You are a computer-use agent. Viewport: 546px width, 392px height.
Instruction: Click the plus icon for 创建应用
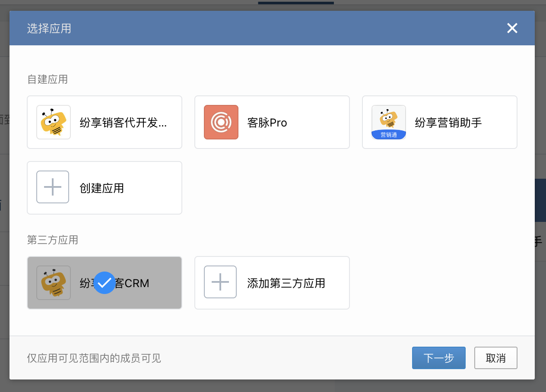point(53,187)
